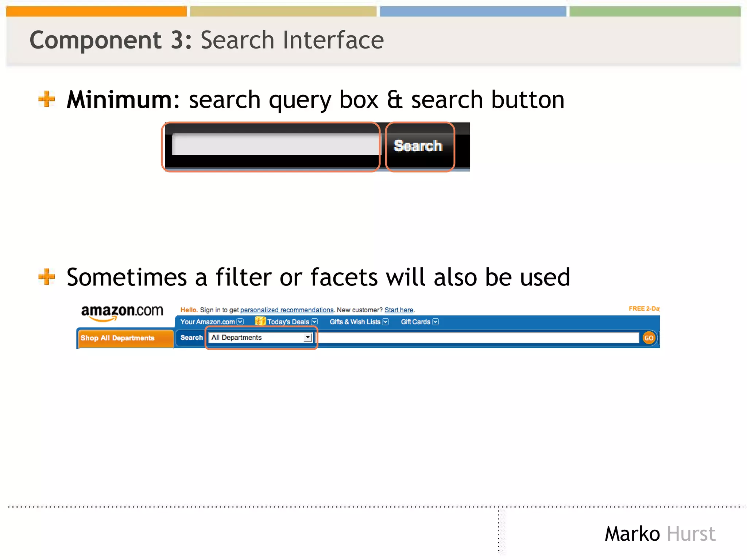Click the Marko Hurst footer name
Screen dimensions: 747x560
coord(660,534)
